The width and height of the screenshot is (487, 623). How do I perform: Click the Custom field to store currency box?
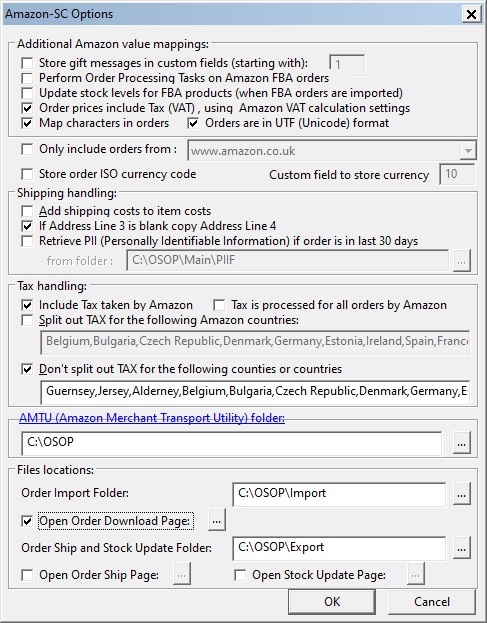coord(457,174)
